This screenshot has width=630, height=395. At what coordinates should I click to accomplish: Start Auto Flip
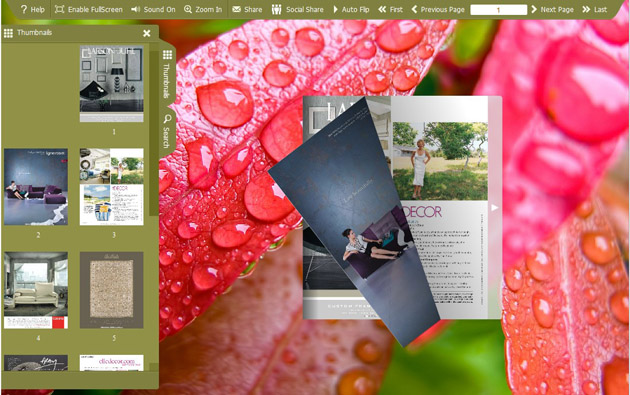[351, 9]
